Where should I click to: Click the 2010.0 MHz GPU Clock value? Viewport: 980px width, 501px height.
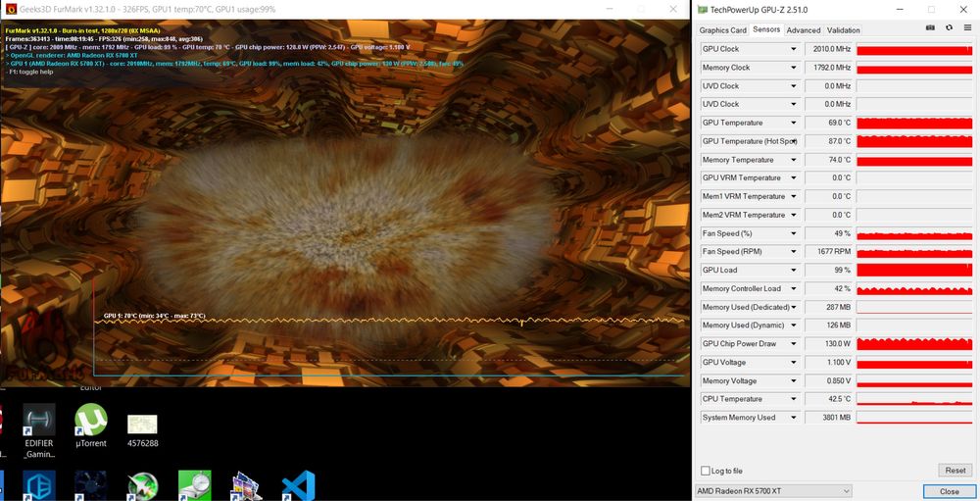pyautogui.click(x=828, y=49)
